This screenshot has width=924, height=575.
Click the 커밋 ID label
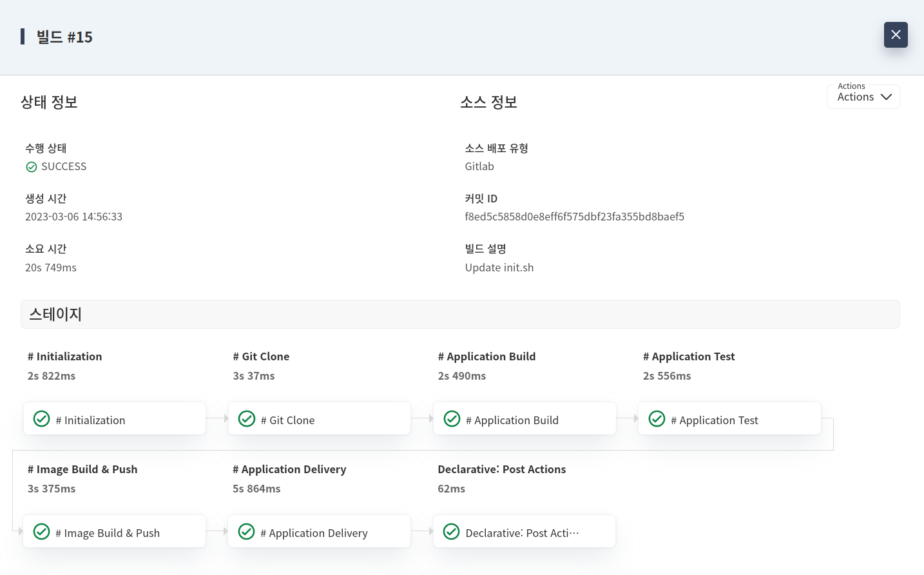(x=481, y=199)
